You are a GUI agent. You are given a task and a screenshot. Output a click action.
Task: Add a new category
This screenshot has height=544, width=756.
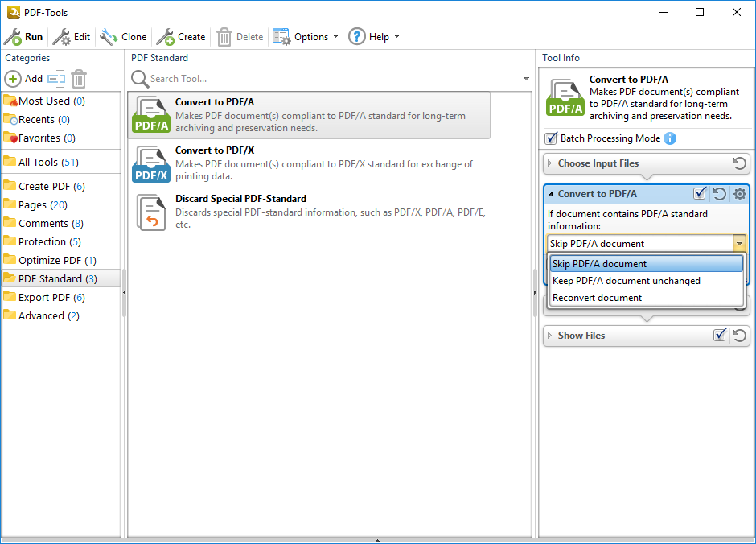pos(24,79)
